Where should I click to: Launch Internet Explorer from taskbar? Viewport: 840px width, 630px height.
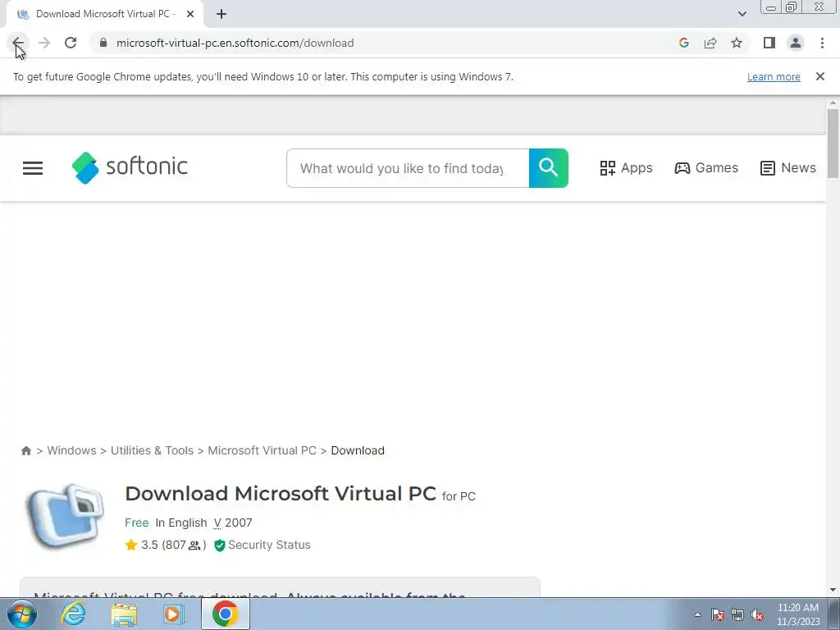[73, 614]
